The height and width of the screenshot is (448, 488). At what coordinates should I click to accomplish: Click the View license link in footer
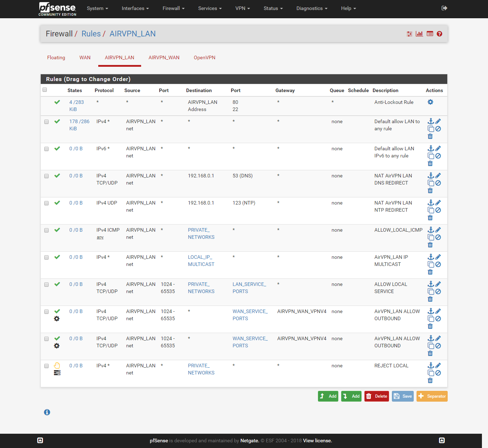[x=318, y=441]
